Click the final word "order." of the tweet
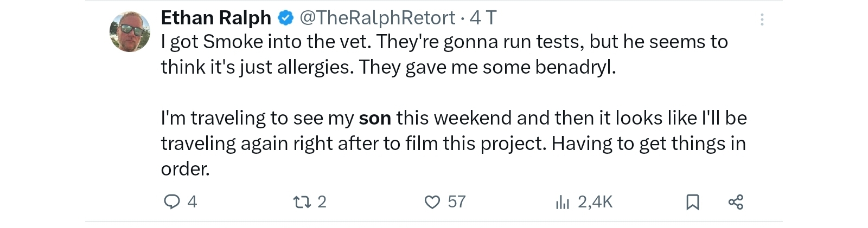 point(185,169)
